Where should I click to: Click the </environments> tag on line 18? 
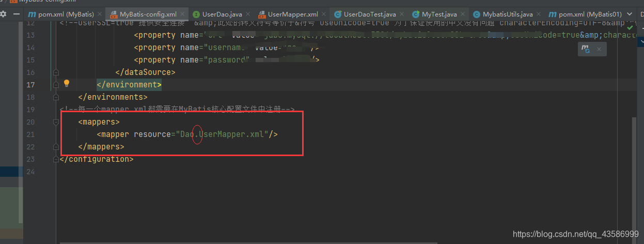[113, 97]
